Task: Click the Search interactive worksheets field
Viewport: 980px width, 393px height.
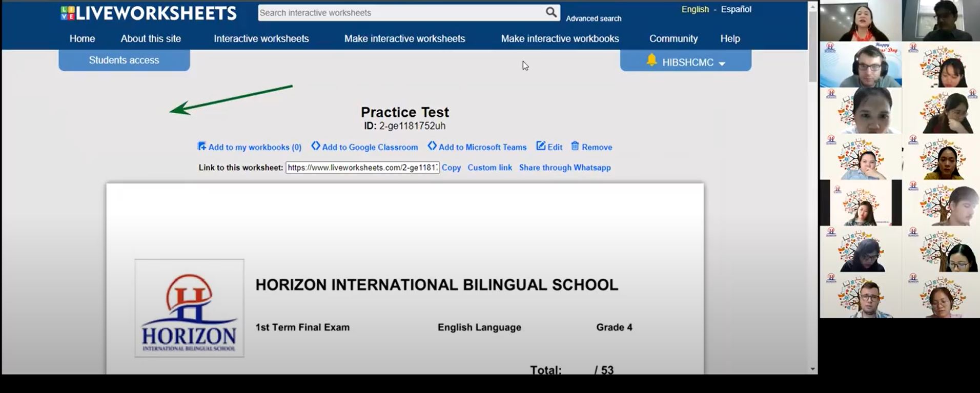Action: tap(401, 13)
